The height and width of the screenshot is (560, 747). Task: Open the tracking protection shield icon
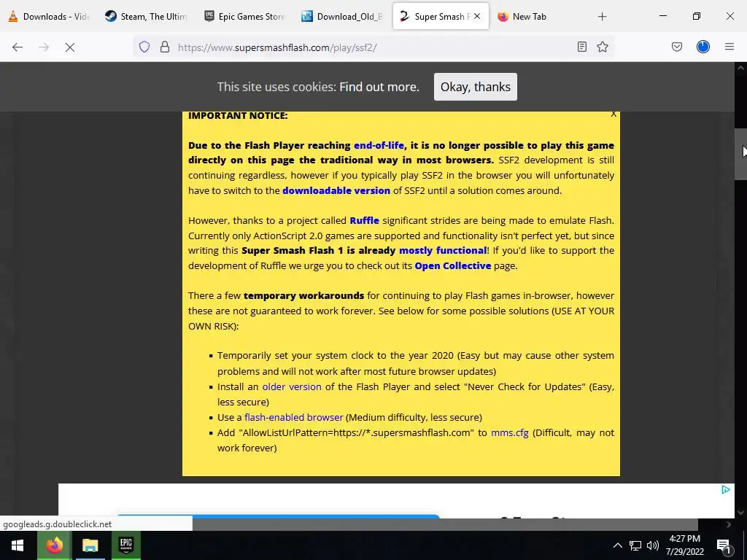144,47
